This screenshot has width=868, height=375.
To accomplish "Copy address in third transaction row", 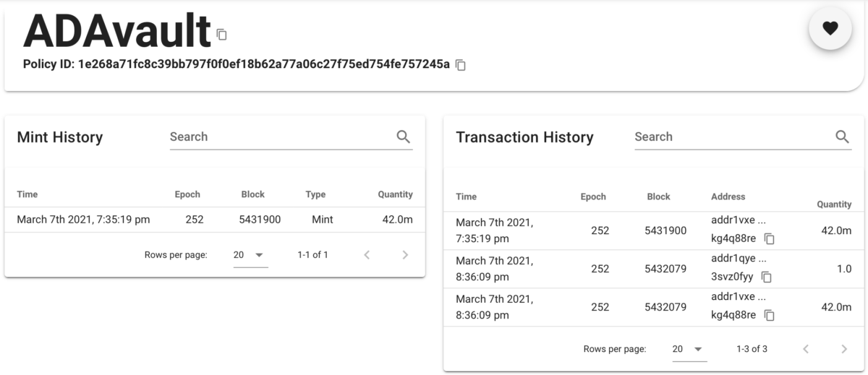I will point(770,315).
